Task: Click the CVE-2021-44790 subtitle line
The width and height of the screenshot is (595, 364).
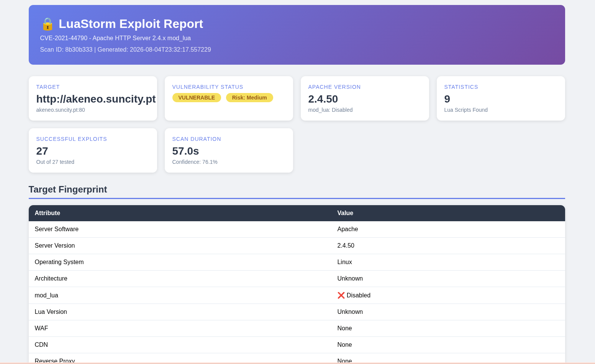Action: click(x=115, y=38)
